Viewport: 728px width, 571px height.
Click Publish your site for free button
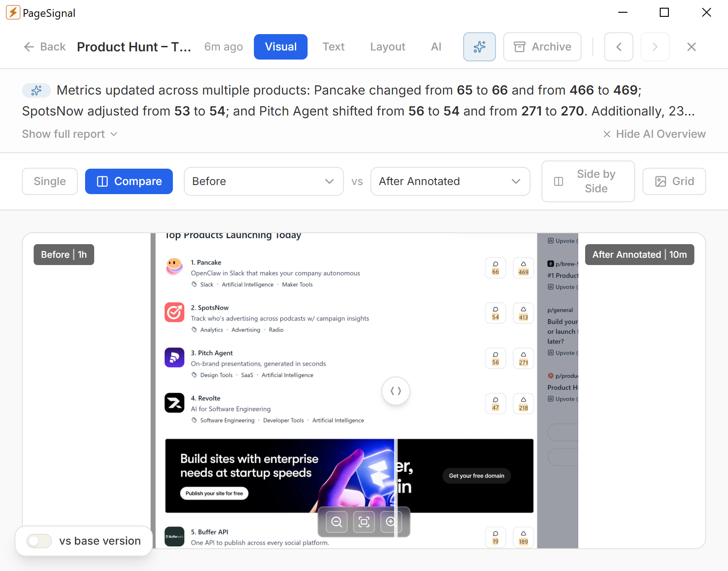coord(214,493)
